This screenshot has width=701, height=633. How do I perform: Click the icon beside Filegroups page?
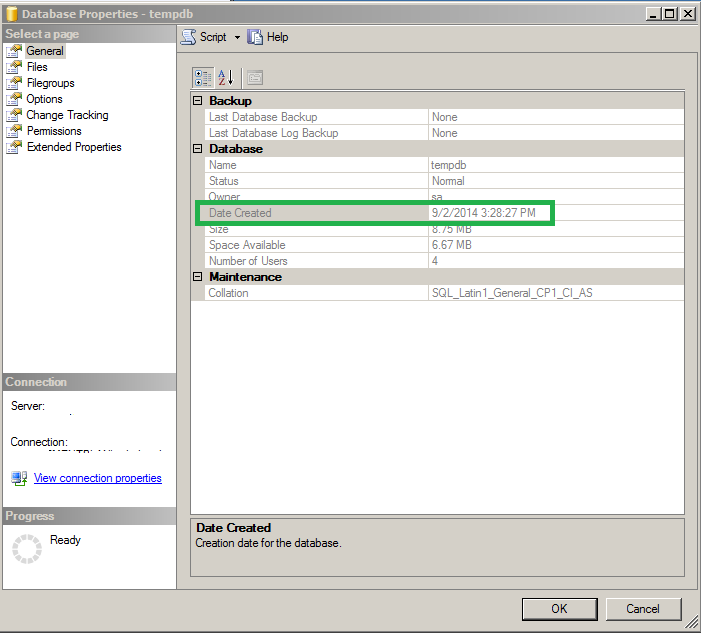(x=14, y=83)
